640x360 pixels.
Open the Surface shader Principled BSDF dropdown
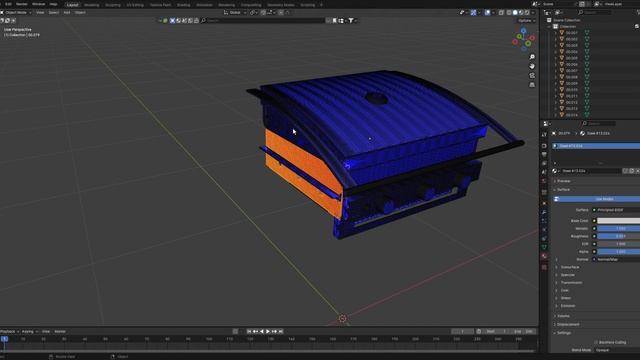618,210
